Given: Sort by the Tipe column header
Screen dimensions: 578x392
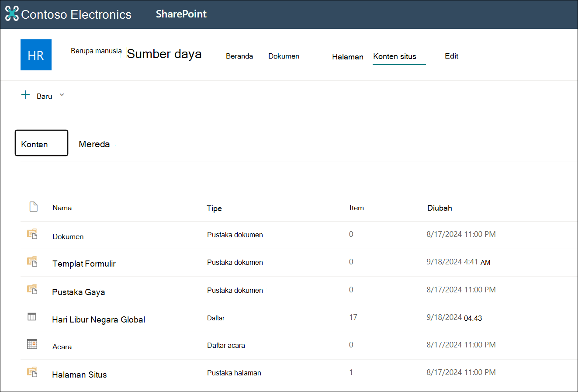Looking at the screenshot, I should tap(215, 208).
